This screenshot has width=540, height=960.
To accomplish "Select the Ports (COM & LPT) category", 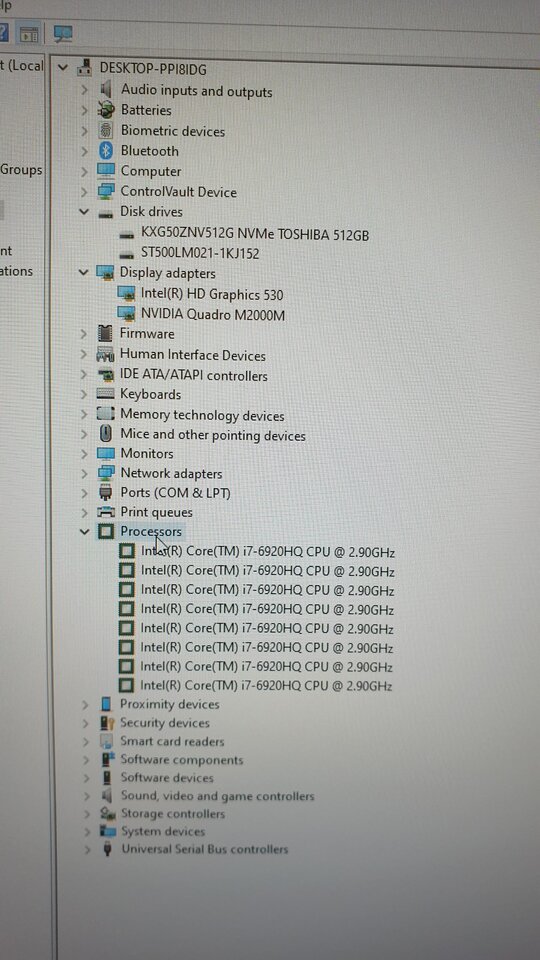I will [175, 492].
